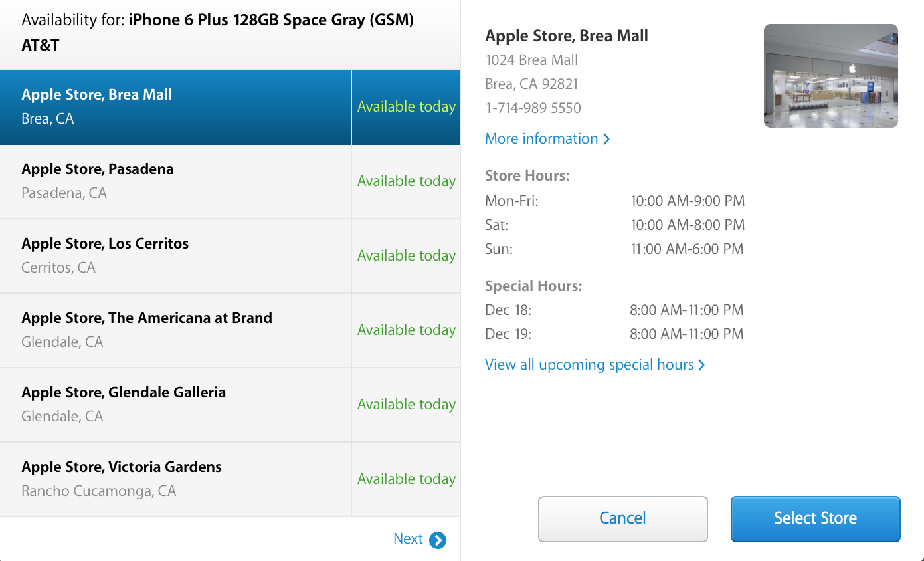
Task: Click the chevron beside More information
Action: click(x=606, y=139)
